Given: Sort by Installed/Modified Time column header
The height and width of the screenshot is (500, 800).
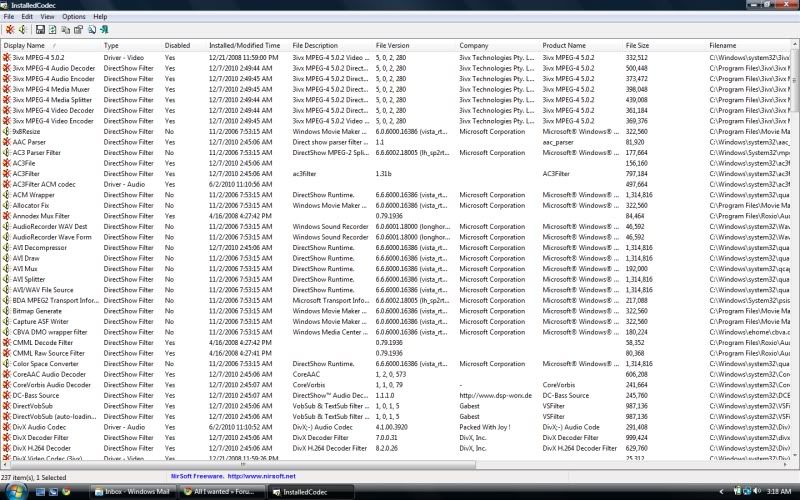Looking at the screenshot, I should click(248, 45).
